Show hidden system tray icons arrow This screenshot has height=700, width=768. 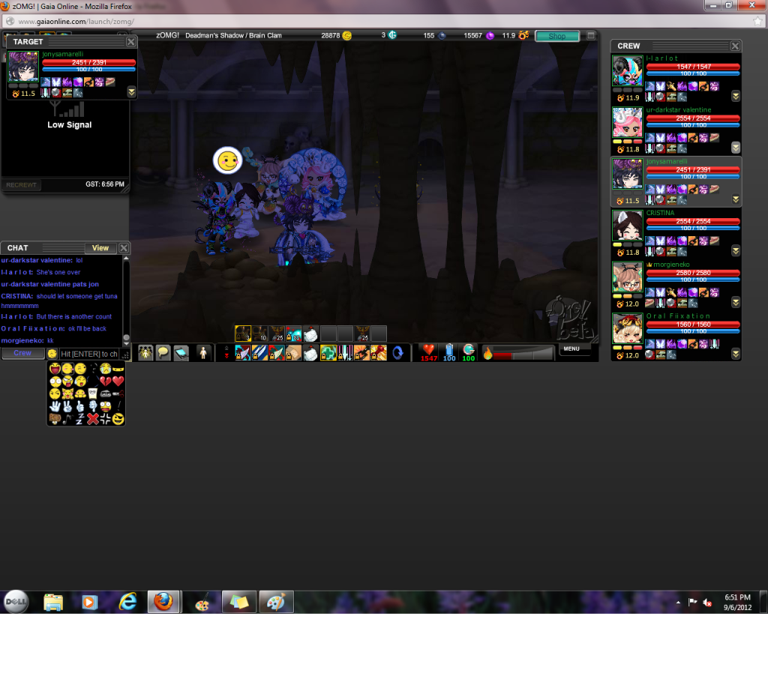[678, 603]
